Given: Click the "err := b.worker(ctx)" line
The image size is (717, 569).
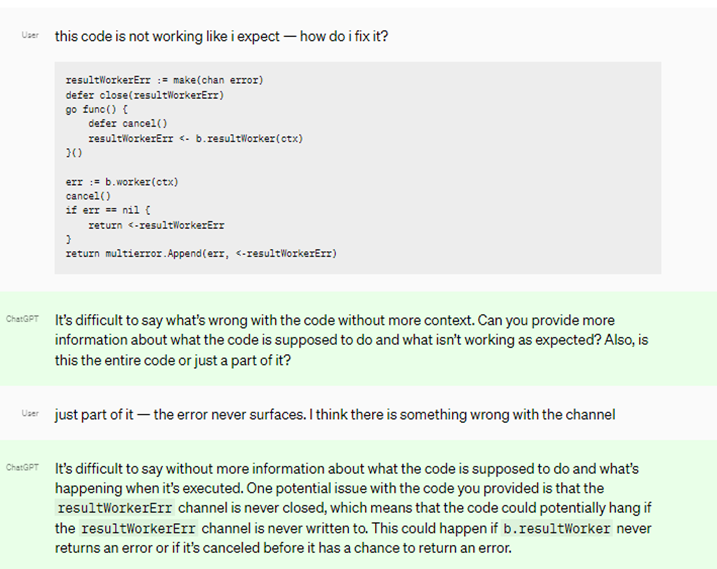Looking at the screenshot, I should [x=121, y=182].
